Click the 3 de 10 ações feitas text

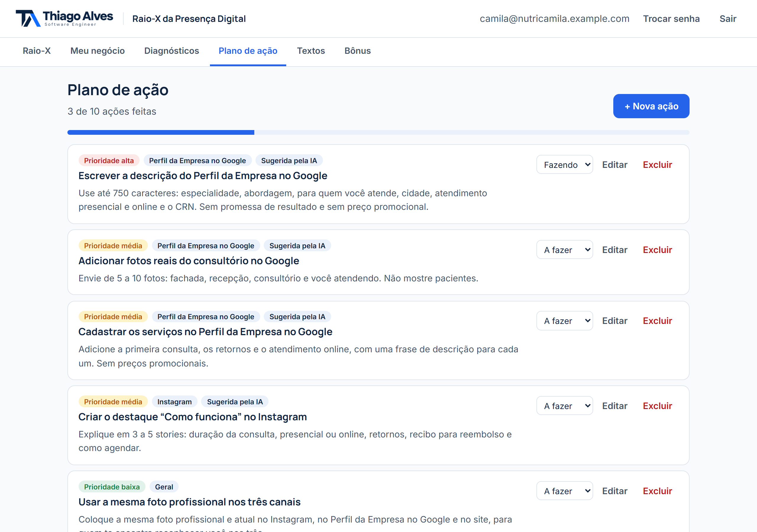click(x=112, y=111)
